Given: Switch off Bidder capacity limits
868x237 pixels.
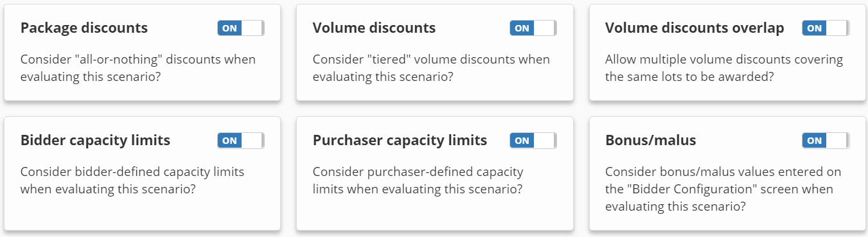Looking at the screenshot, I should pyautogui.click(x=241, y=141).
